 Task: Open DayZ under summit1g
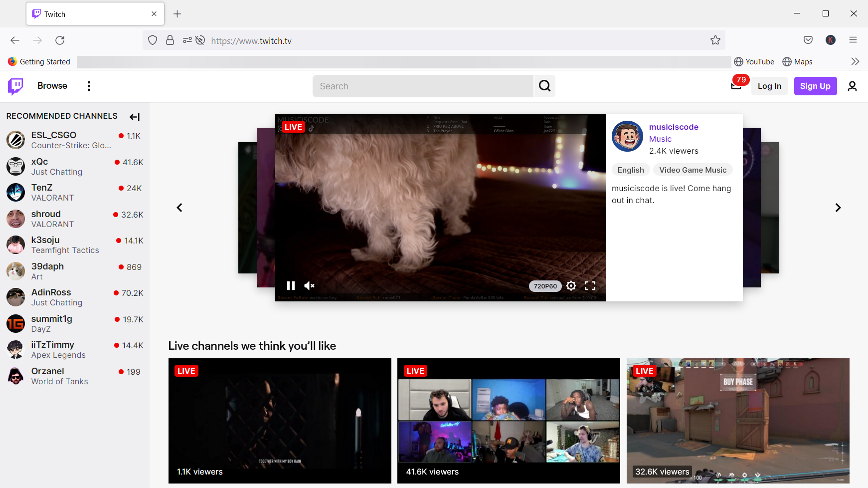(41, 329)
